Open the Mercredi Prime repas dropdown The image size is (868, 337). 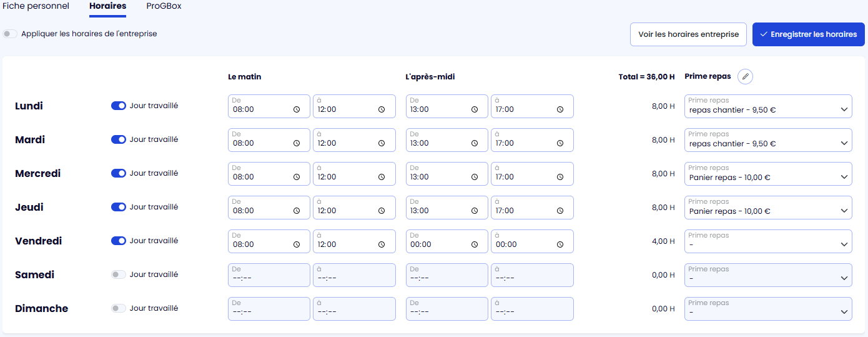pyautogui.click(x=768, y=174)
